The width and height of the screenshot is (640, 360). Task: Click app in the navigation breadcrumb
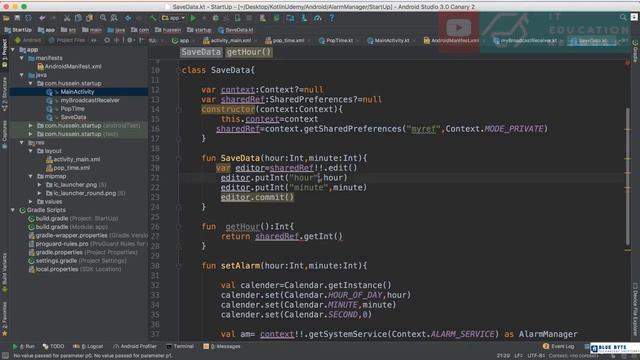click(46, 30)
